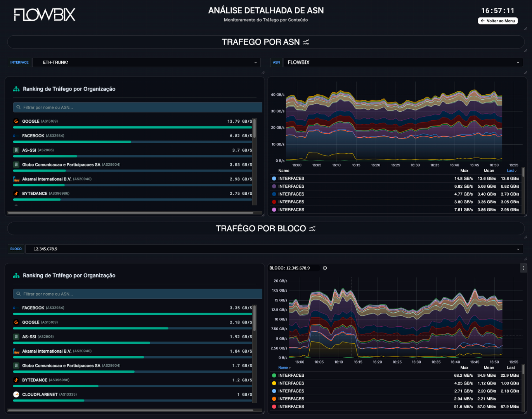Viewport: 532px width, 419px height.
Task: Click the Google icon beside GOOGLE AS15169
Action: click(x=16, y=121)
